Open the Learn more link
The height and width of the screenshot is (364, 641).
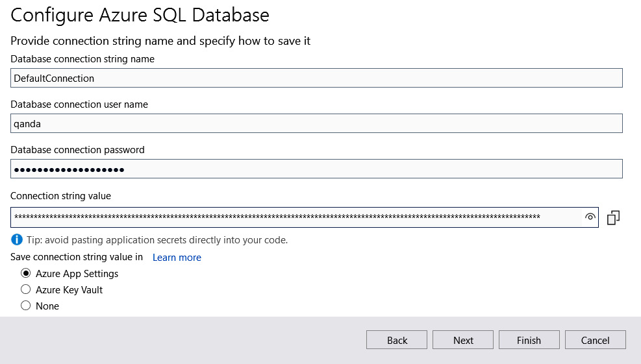pyautogui.click(x=177, y=258)
